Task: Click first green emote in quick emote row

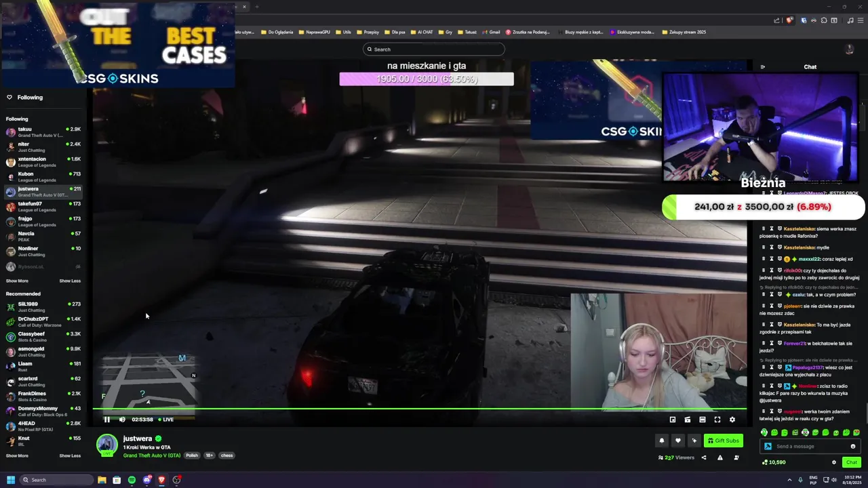Action: (x=764, y=432)
